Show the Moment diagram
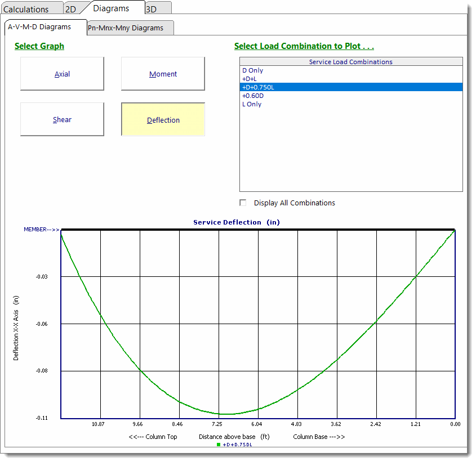This screenshot has height=462, width=476. click(162, 74)
